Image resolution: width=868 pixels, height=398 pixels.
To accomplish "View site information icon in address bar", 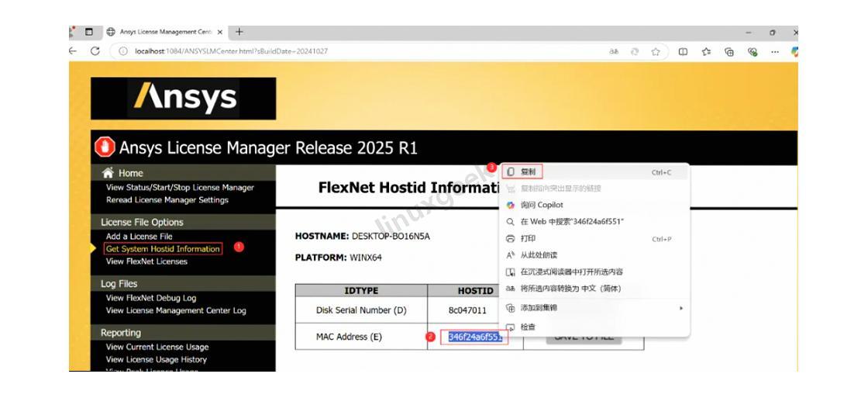I will coord(123,51).
